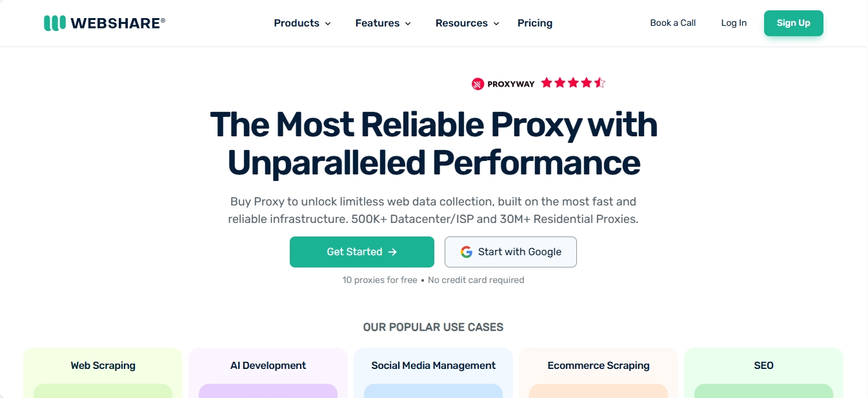
Task: Expand the Products dropdown chevron
Action: click(328, 24)
